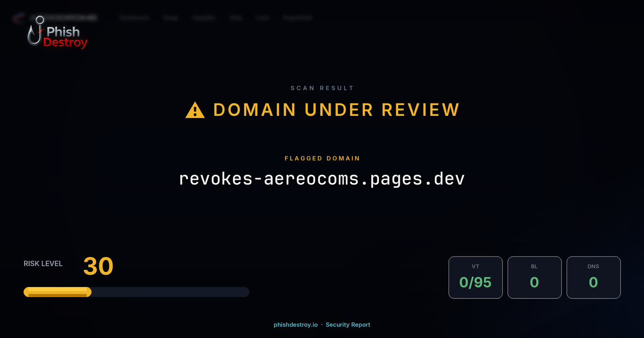The width and height of the screenshot is (644, 338).
Task: Open the Security Report link
Action: click(348, 325)
